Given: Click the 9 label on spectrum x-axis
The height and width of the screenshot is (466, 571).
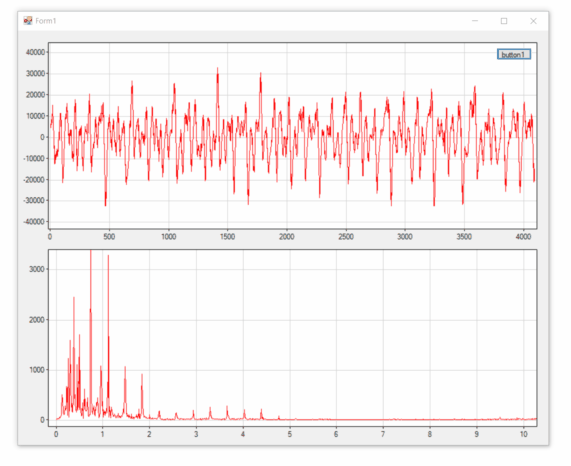Looking at the screenshot, I should coord(477,434).
